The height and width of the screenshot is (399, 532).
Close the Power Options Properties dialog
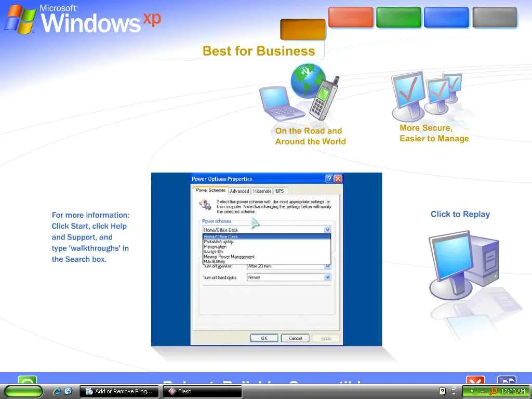[338, 179]
